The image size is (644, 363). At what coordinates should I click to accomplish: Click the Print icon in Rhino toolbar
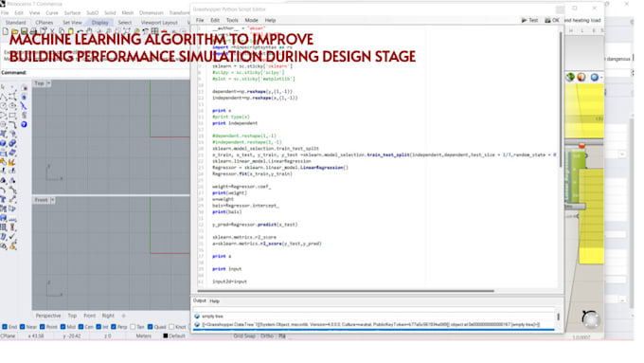click(x=34, y=31)
